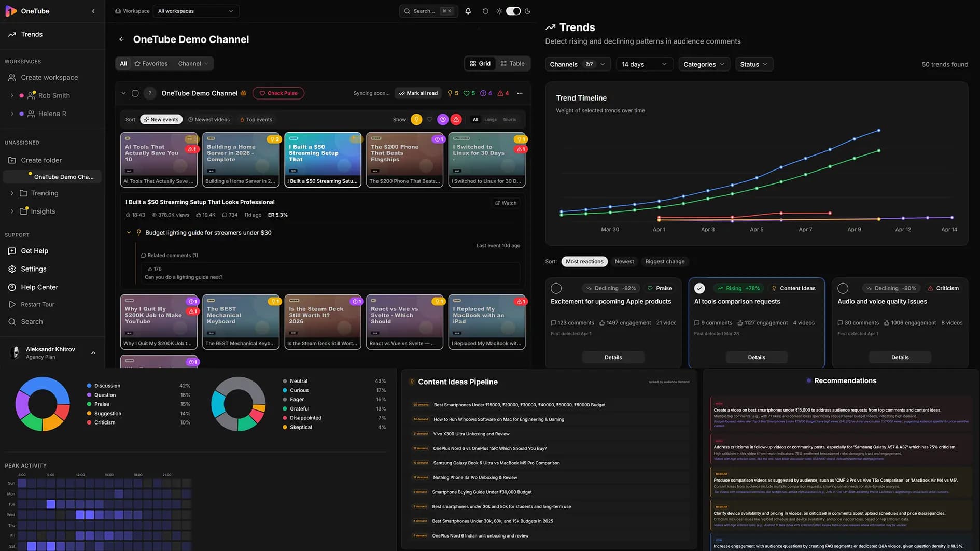The image size is (980, 551).
Task: Click the sun light mode icon
Action: tap(499, 11)
